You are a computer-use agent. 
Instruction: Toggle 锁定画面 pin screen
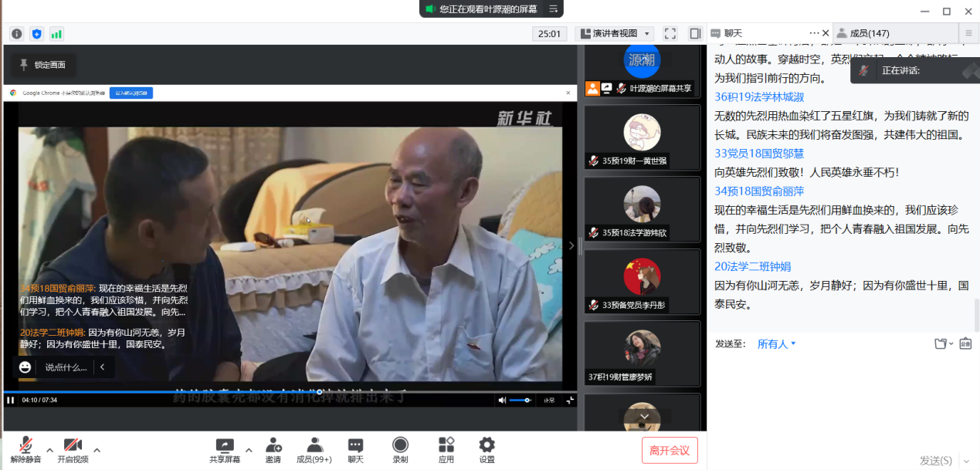42,65
